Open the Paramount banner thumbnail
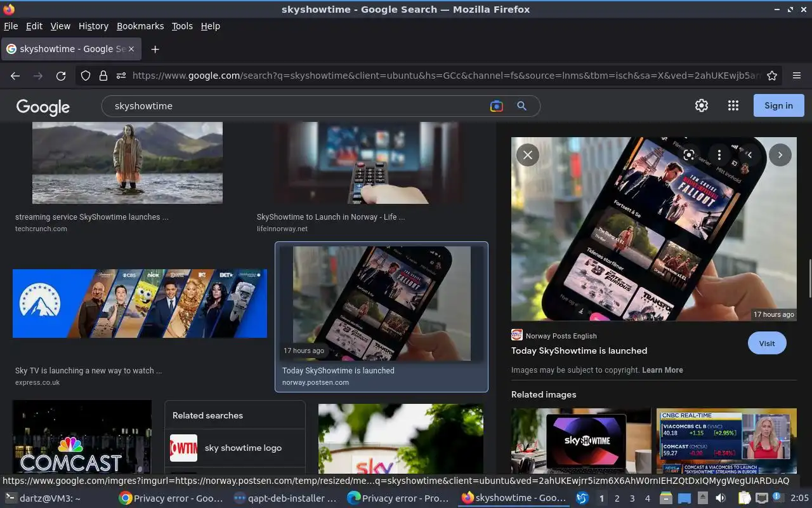 tap(140, 303)
